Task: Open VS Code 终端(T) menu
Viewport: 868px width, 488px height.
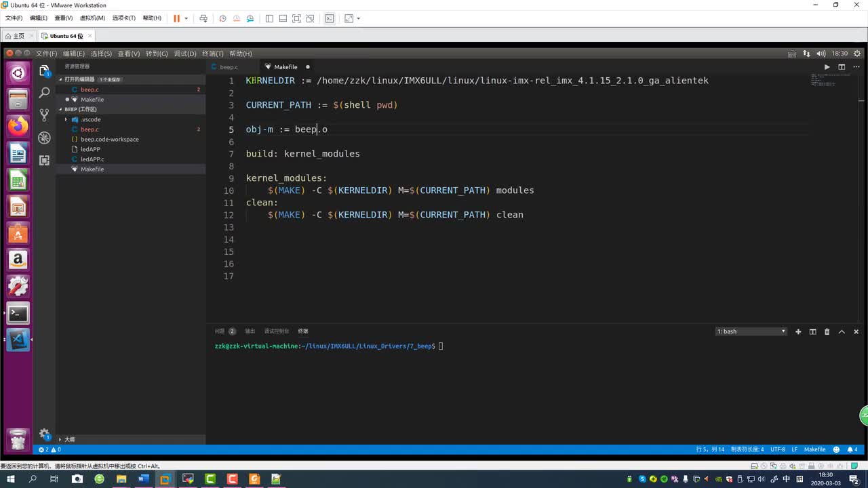Action: (213, 54)
